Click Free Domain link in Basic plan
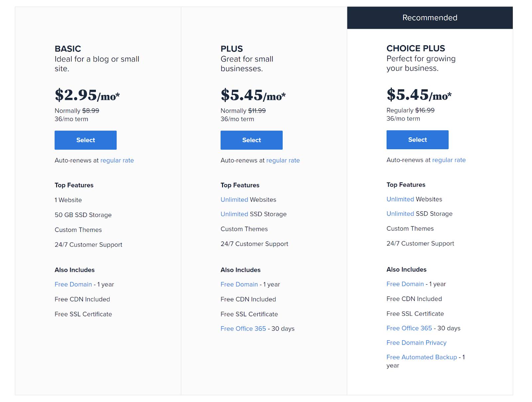Viewport: 532px width, 402px height. coord(73,284)
